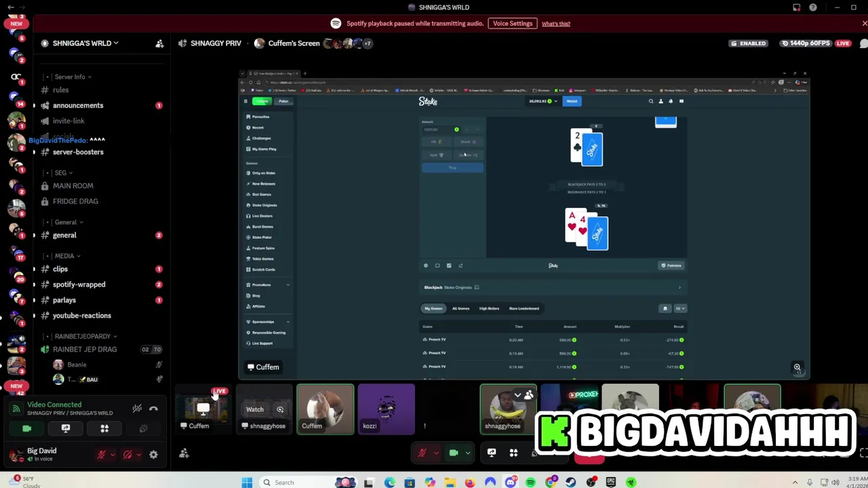Open the invite-link channel
The width and height of the screenshot is (868, 488).
[x=68, y=121]
